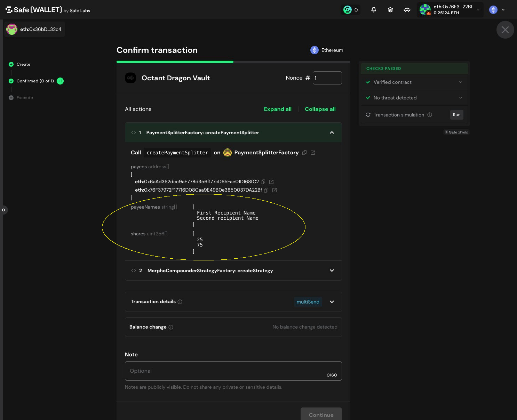Screen dimensions: 517x420
Task: Click 'Second recipient Name' payee value
Action: coord(228,218)
